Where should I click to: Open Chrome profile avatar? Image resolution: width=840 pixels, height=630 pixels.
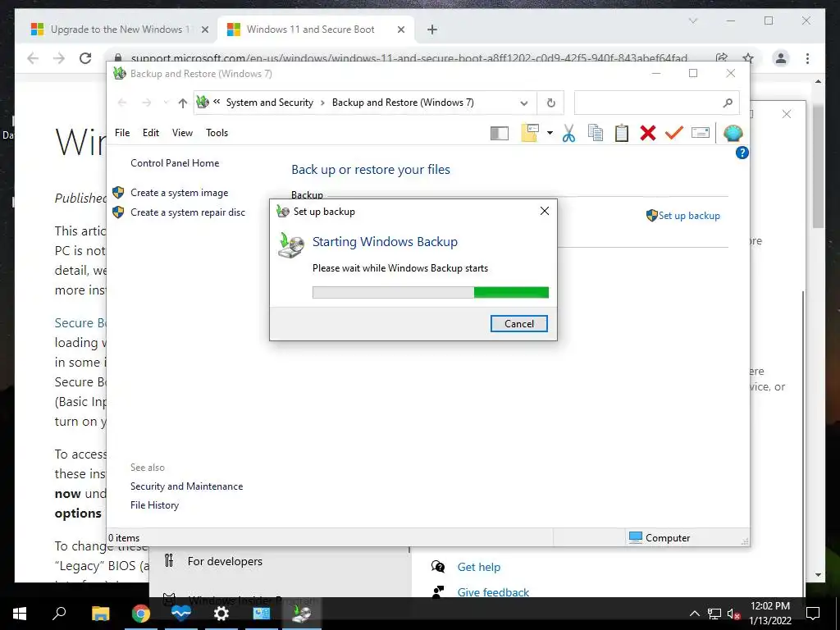click(781, 58)
